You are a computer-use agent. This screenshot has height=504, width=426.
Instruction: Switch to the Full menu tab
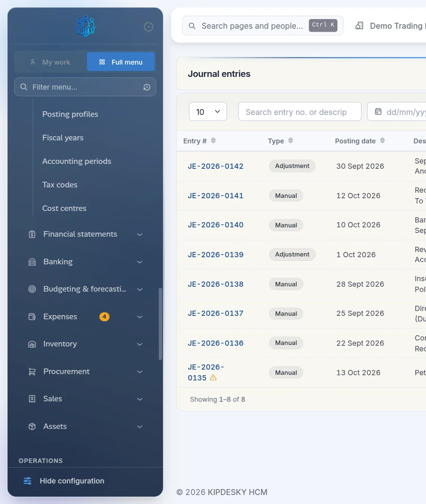click(121, 62)
